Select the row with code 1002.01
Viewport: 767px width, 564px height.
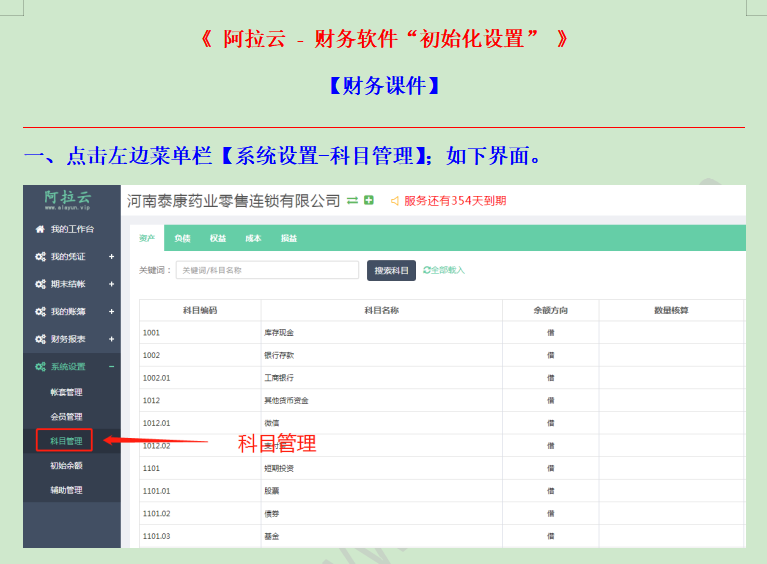[x=442, y=378]
